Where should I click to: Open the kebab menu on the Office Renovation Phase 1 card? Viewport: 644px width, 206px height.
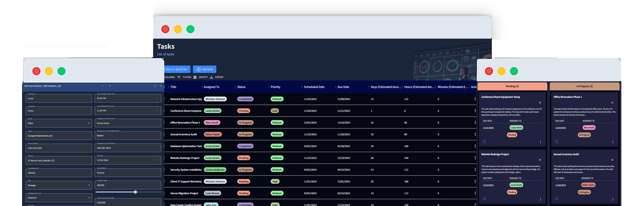pos(612,142)
